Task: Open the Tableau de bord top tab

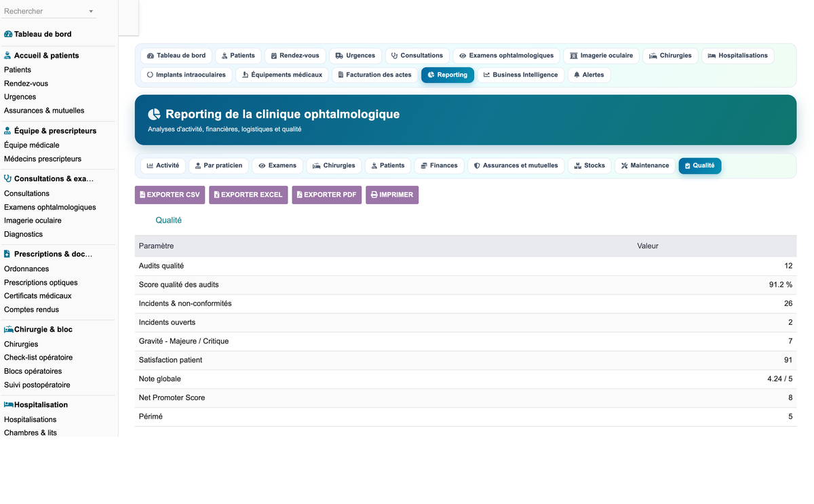Action: (x=176, y=56)
